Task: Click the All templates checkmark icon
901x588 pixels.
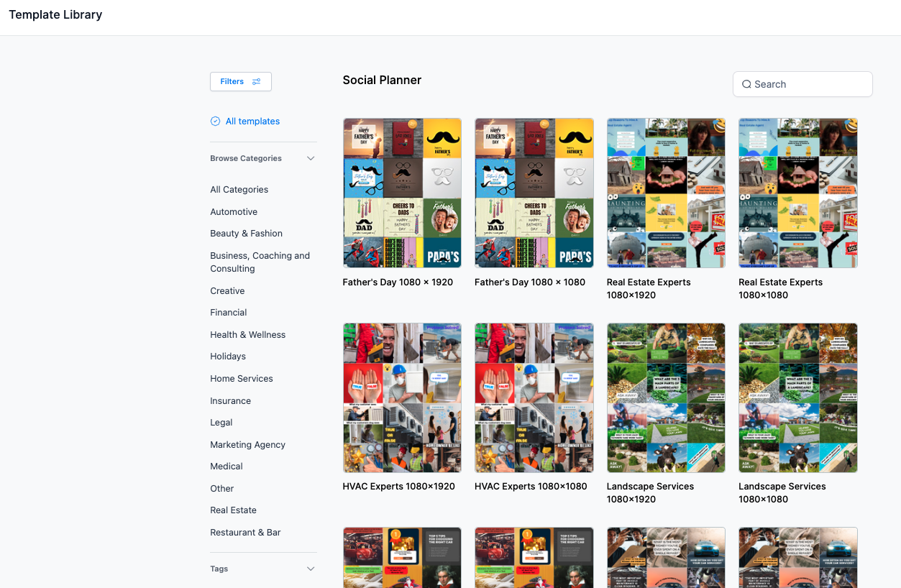Action: pyautogui.click(x=215, y=121)
